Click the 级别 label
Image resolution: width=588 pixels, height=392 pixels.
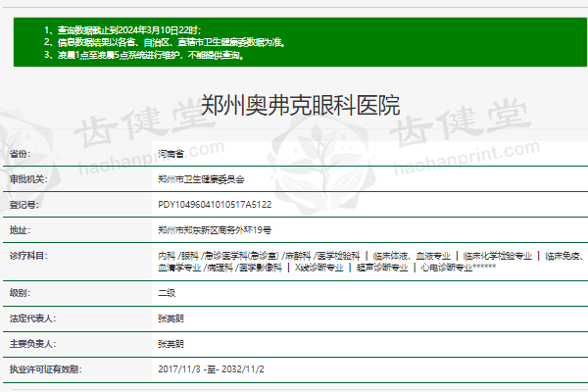coord(20,293)
